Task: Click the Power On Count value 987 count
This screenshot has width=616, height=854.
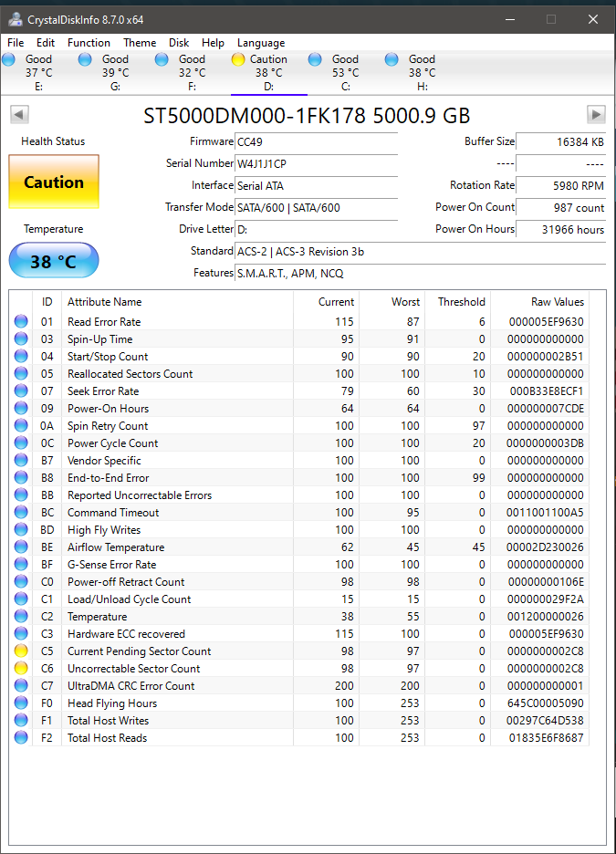Action: point(560,207)
